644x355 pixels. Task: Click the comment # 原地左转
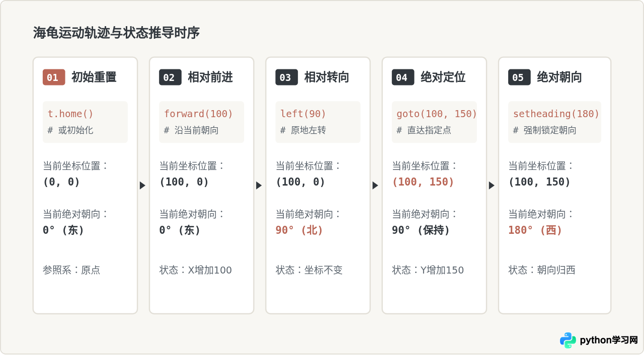[303, 130]
